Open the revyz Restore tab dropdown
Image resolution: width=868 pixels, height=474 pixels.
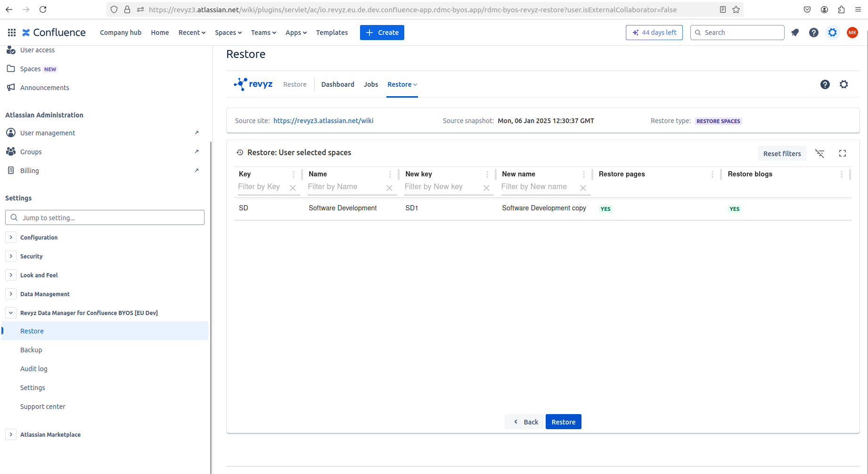(402, 84)
